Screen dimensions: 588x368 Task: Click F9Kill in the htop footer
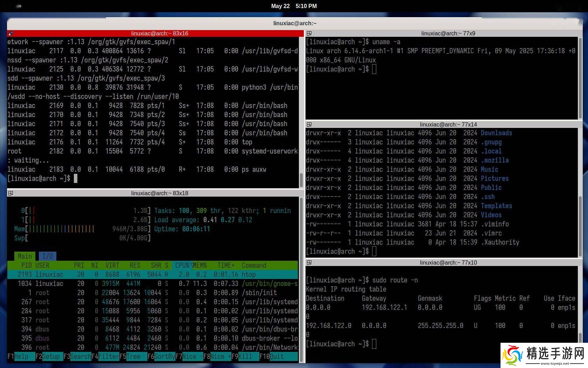(241, 356)
